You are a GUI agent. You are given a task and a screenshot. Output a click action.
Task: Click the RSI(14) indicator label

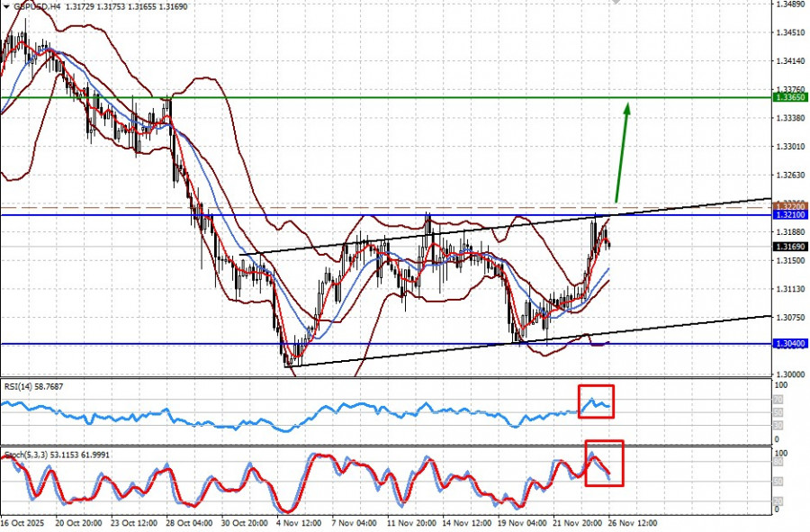(x=33, y=386)
